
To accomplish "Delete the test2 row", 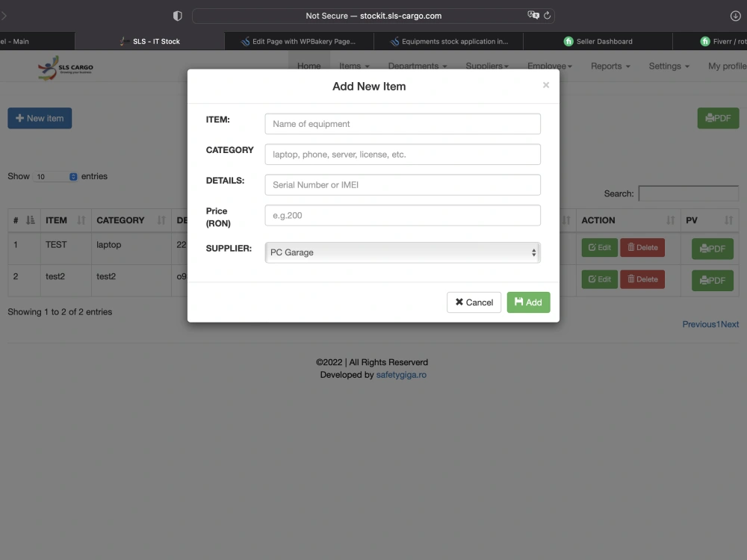I will click(642, 279).
